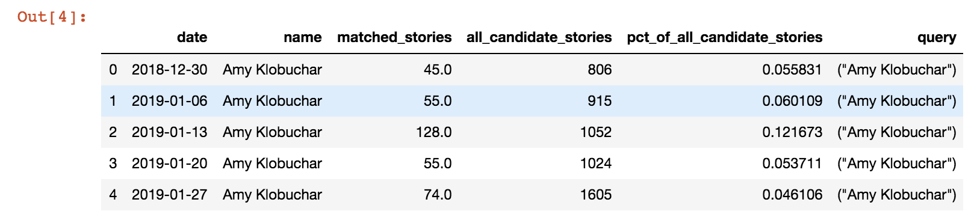This screenshot has height=220, width=980.
Task: Click the percentage value 0.060109
Action: [792, 101]
